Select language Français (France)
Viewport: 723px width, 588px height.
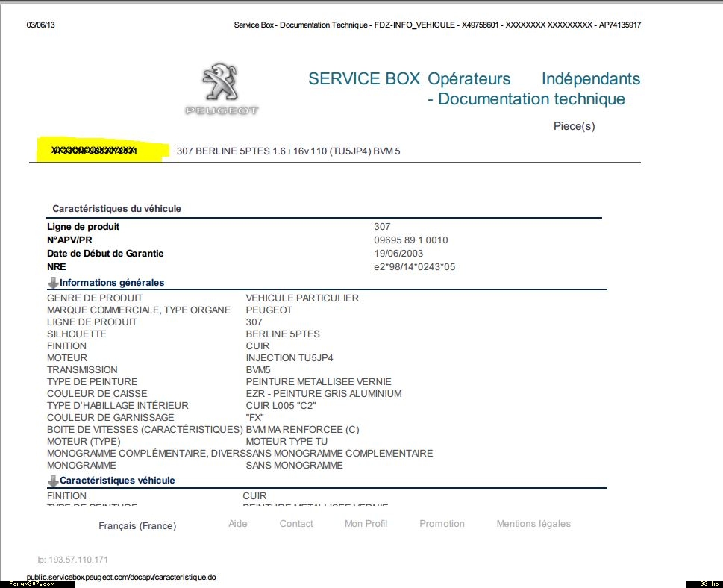(x=137, y=526)
